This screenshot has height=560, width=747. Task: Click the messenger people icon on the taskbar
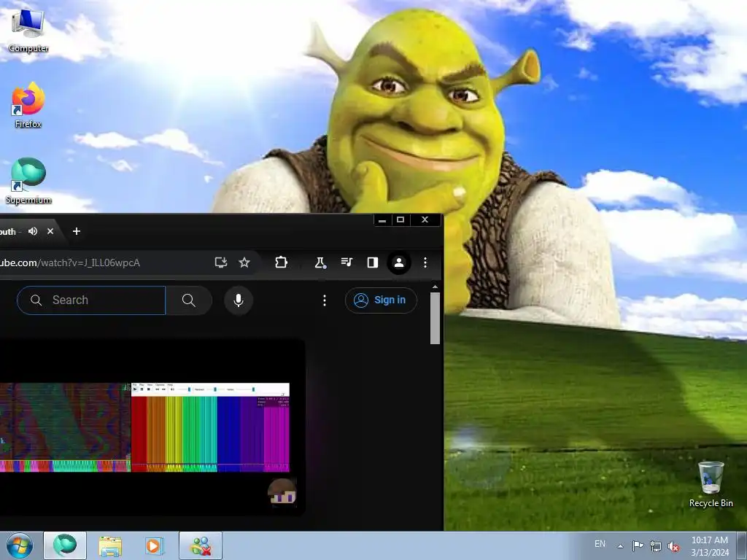tap(201, 545)
